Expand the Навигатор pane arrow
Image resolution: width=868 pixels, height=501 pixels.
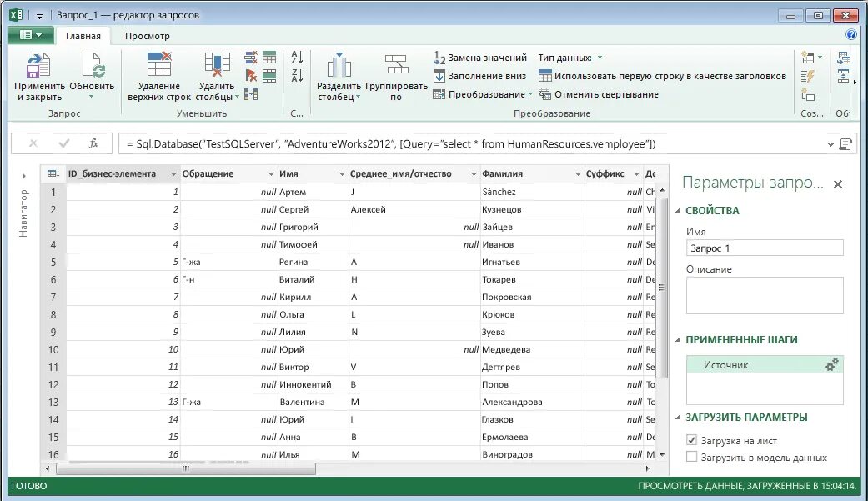click(x=24, y=176)
